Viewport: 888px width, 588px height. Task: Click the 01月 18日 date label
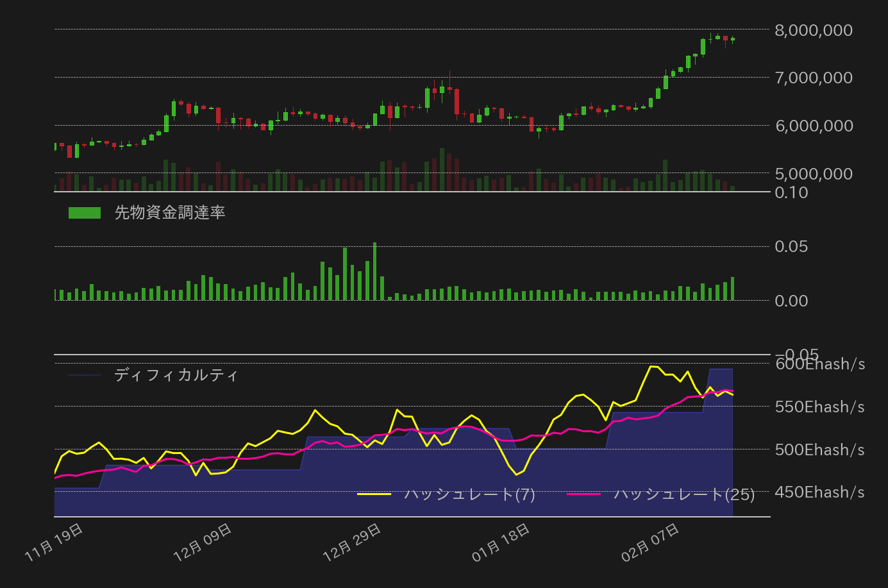tap(501, 542)
